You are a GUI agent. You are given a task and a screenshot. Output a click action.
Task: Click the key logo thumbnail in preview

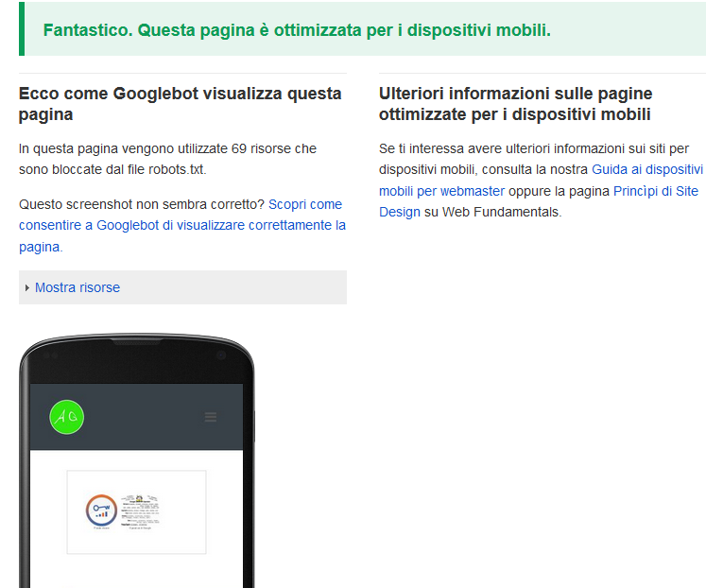tap(101, 510)
